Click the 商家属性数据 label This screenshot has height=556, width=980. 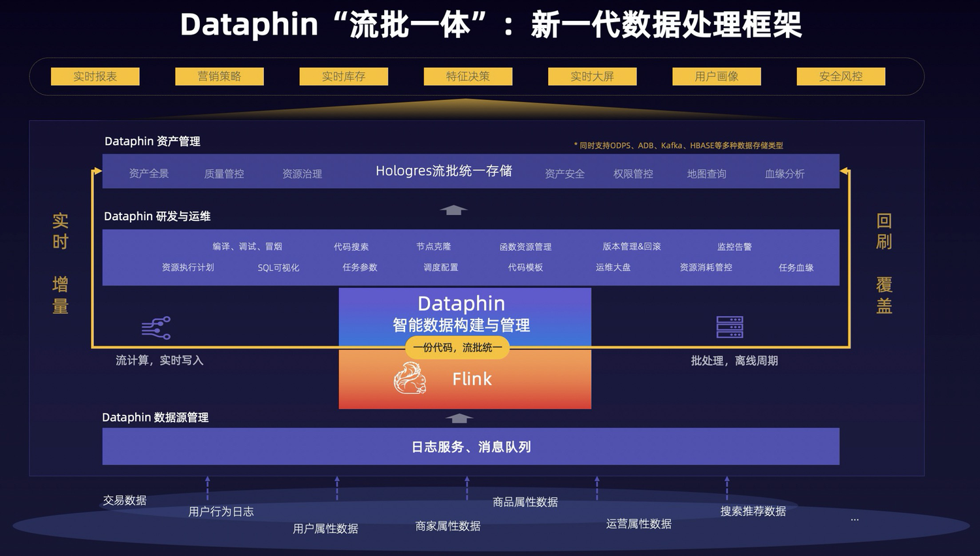448,526
